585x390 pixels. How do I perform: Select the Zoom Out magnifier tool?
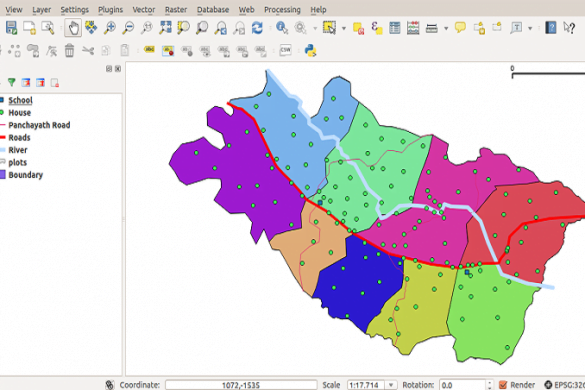point(128,28)
